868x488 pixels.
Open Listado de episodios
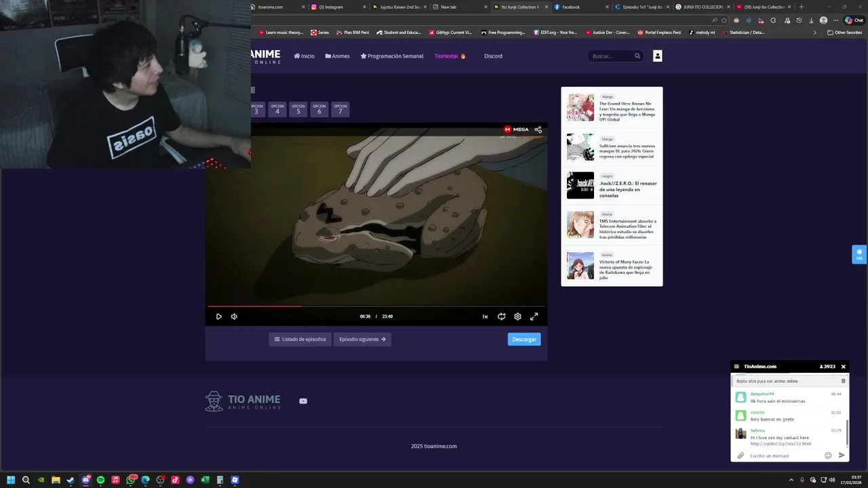tap(300, 339)
